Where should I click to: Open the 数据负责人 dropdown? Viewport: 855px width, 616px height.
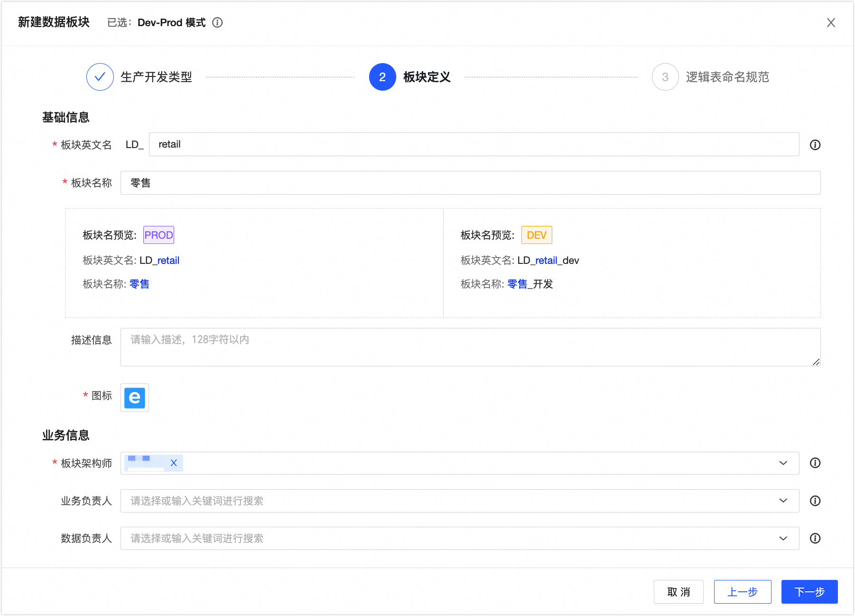point(460,538)
